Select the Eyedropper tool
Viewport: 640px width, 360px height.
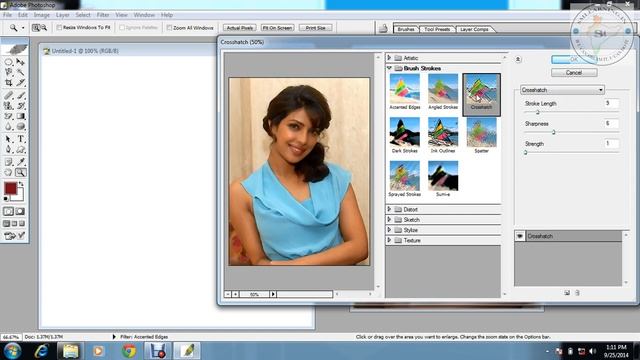point(20,162)
